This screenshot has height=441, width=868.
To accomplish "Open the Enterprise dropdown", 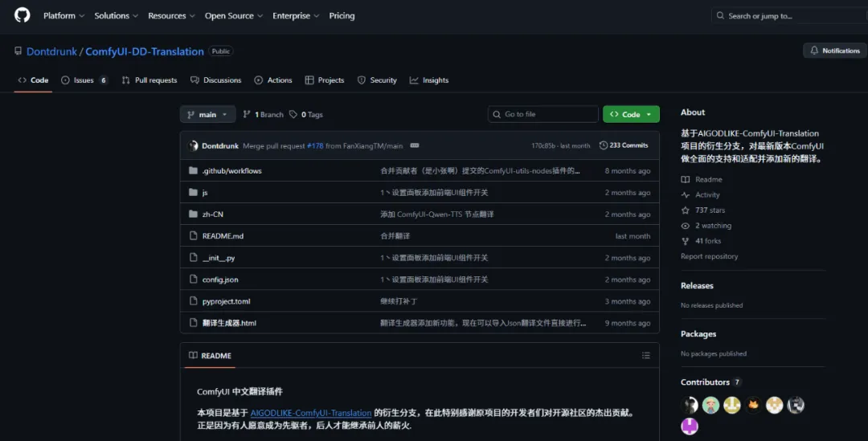I will 296,15.
